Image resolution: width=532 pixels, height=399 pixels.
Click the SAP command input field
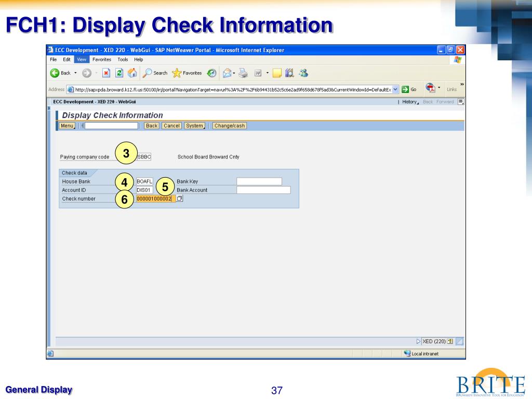[x=111, y=126]
